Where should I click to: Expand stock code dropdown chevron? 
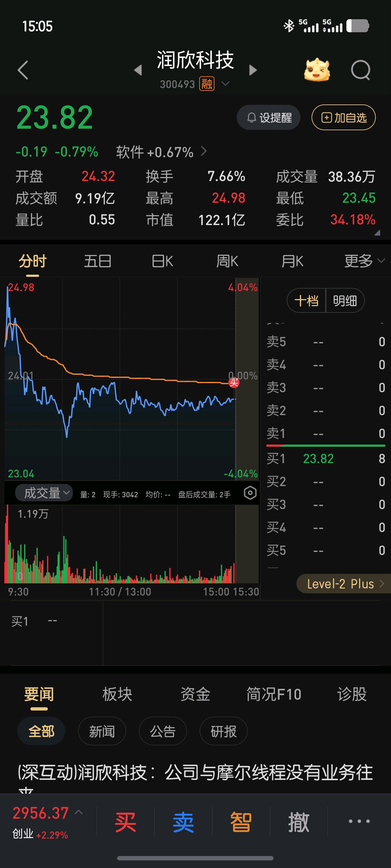(x=225, y=83)
